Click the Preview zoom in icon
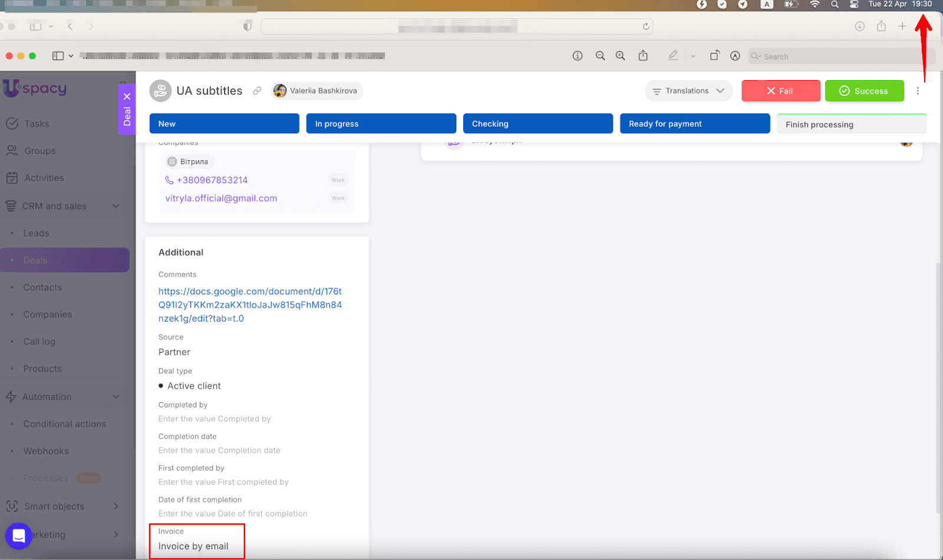The height and width of the screenshot is (560, 943). click(620, 56)
